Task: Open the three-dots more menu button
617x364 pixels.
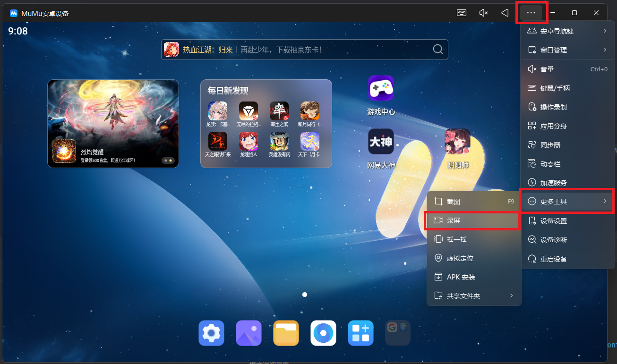Action: coord(531,13)
